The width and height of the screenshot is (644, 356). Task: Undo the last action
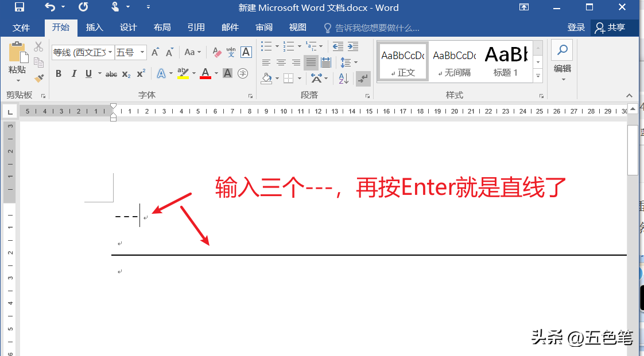(x=50, y=7)
